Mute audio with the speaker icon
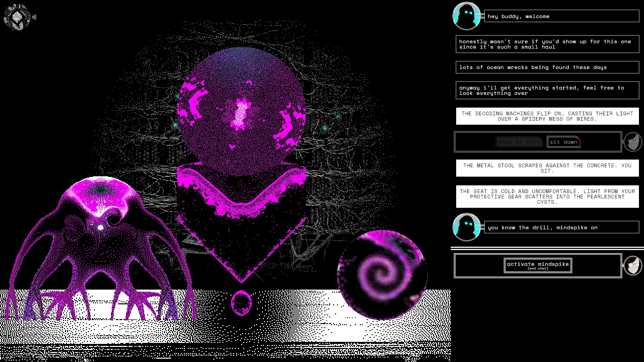Image resolution: width=644 pixels, height=362 pixels. (34, 17)
